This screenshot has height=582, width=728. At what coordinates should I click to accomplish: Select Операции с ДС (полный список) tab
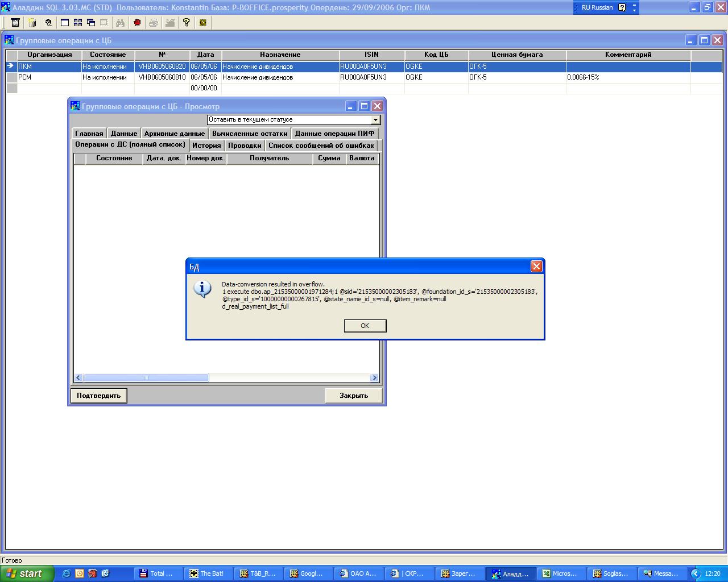pos(130,144)
